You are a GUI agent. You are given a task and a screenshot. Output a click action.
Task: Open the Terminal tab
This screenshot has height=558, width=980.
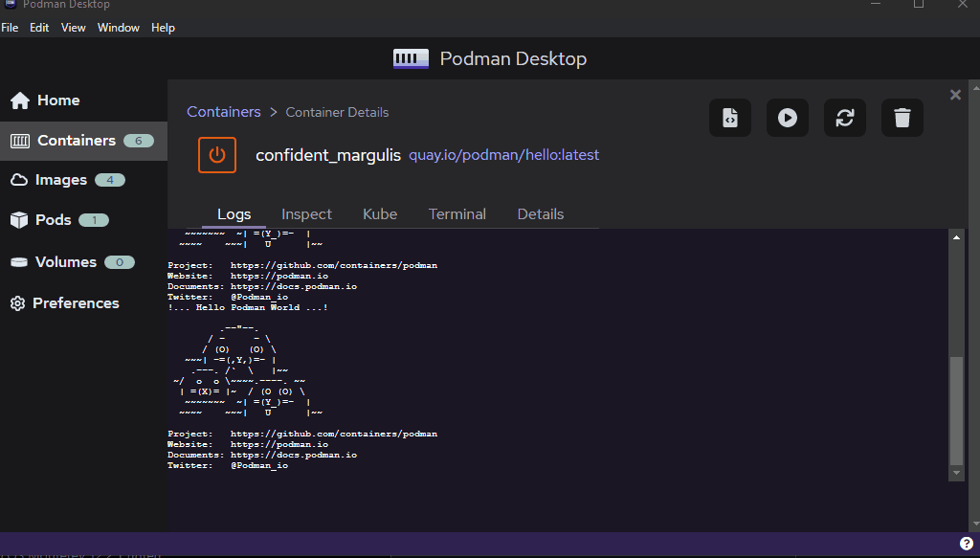(457, 214)
